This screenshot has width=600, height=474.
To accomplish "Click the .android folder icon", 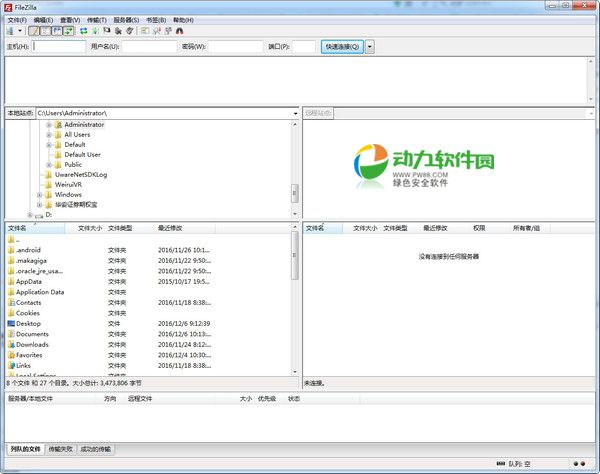I will click(x=11, y=250).
